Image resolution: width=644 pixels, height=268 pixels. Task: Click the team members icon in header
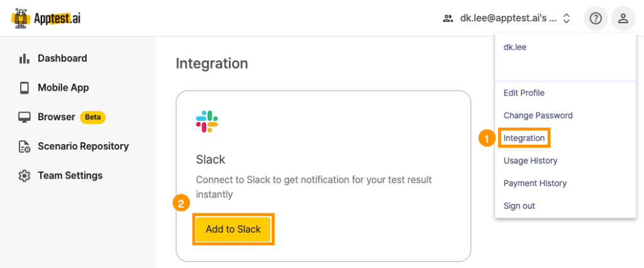click(x=448, y=18)
